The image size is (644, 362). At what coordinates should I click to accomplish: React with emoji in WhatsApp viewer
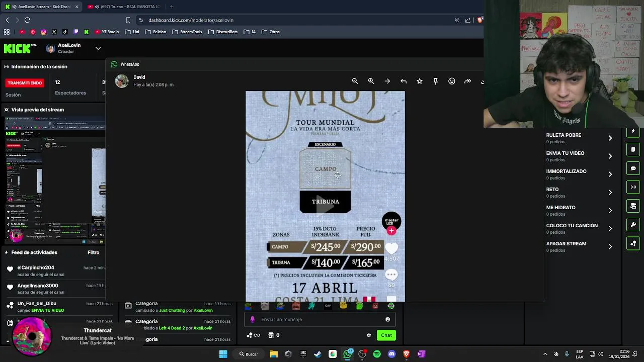(452, 81)
